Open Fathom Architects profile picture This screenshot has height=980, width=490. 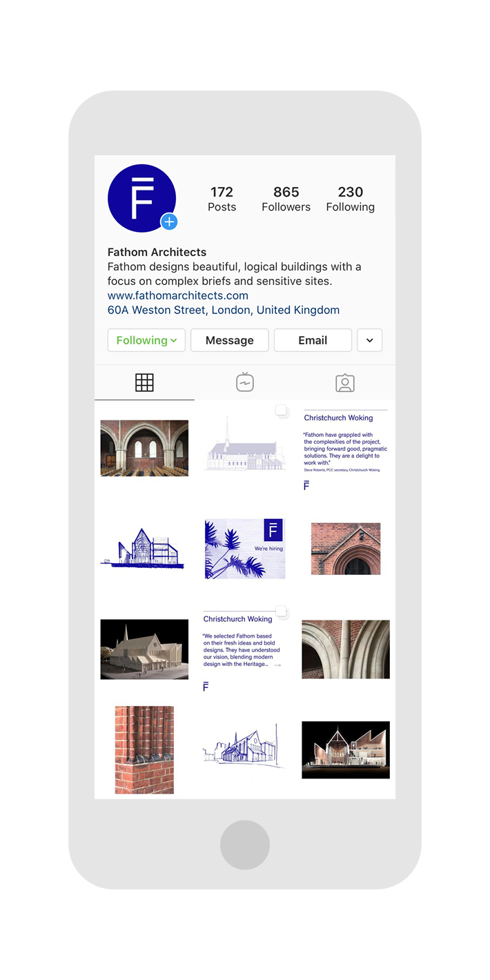[x=142, y=198]
